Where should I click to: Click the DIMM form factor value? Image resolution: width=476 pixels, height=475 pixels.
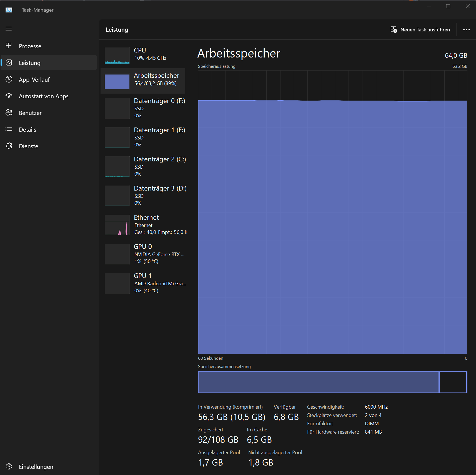point(372,424)
